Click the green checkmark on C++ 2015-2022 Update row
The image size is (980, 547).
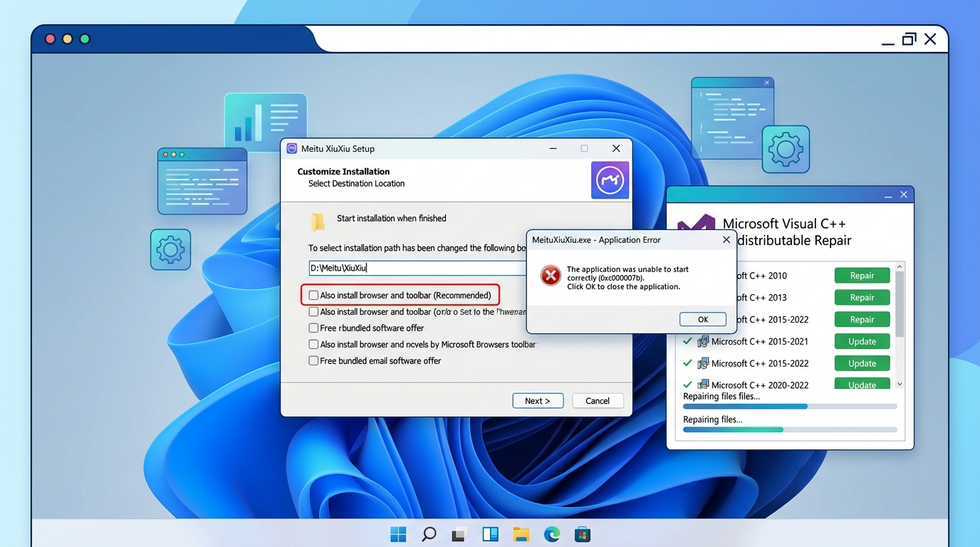(x=687, y=363)
